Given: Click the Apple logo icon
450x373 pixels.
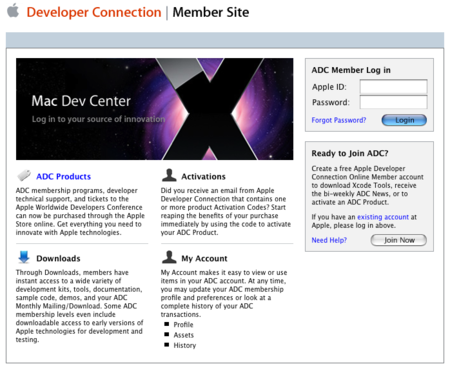Looking at the screenshot, I should (13, 10).
